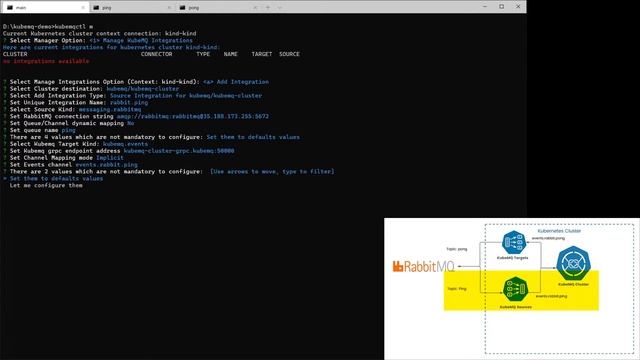The height and width of the screenshot is (360, 640).
Task: Close the "ping" terminal tab
Action: pyautogui.click(x=169, y=7)
